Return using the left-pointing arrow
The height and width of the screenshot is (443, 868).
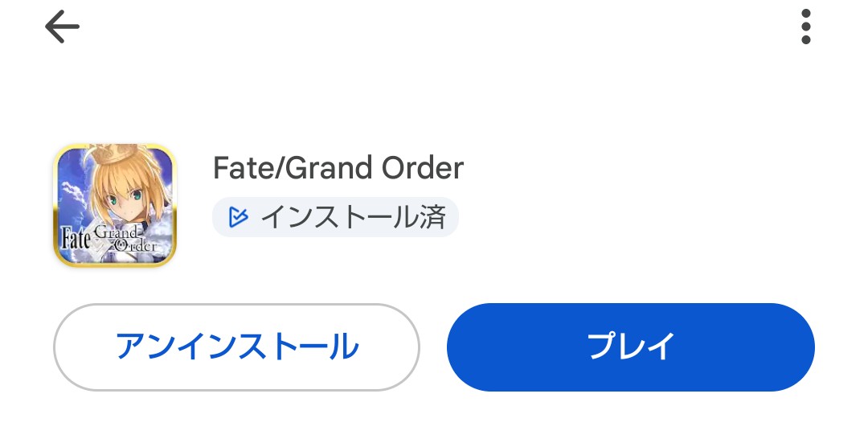pos(62,27)
